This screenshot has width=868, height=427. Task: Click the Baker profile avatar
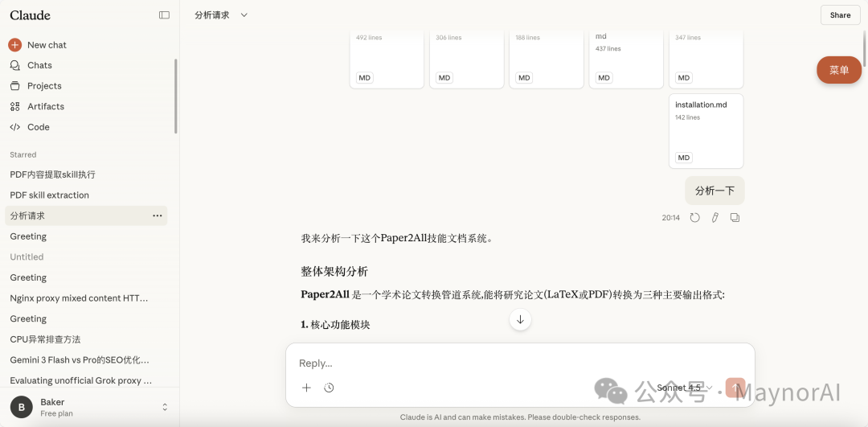click(22, 407)
